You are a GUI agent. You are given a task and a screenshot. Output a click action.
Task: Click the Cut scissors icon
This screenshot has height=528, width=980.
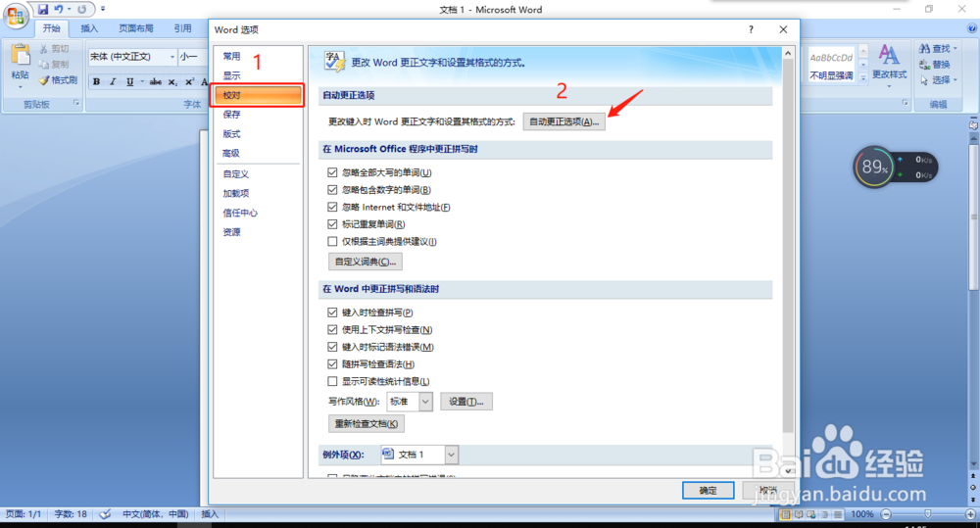point(44,48)
